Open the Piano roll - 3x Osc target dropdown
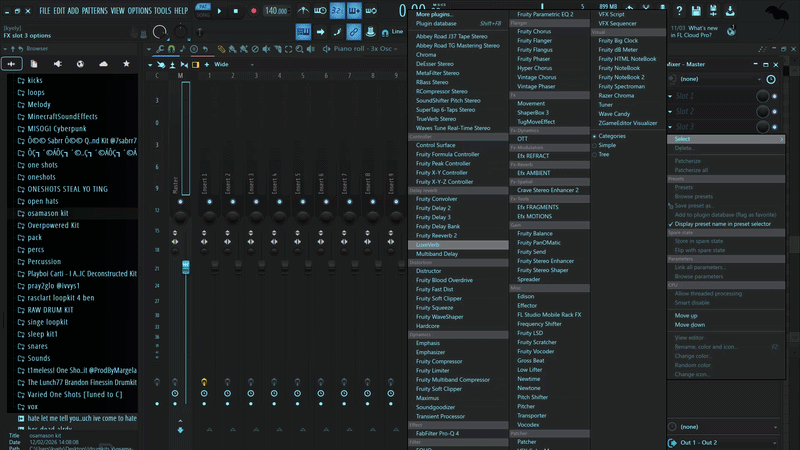The image size is (800, 450). [363, 49]
